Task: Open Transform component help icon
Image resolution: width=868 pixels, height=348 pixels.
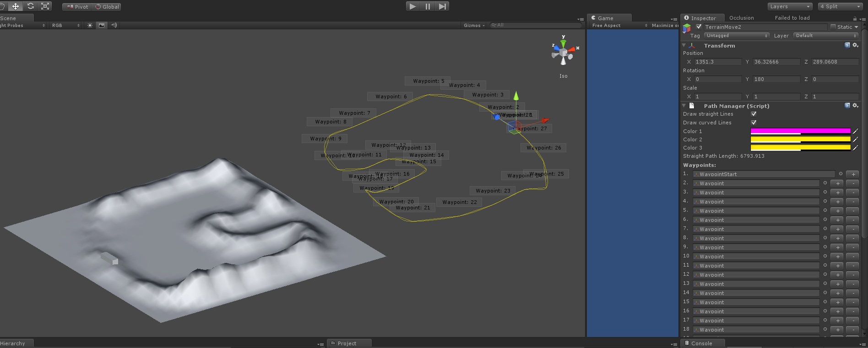Action: [x=847, y=45]
